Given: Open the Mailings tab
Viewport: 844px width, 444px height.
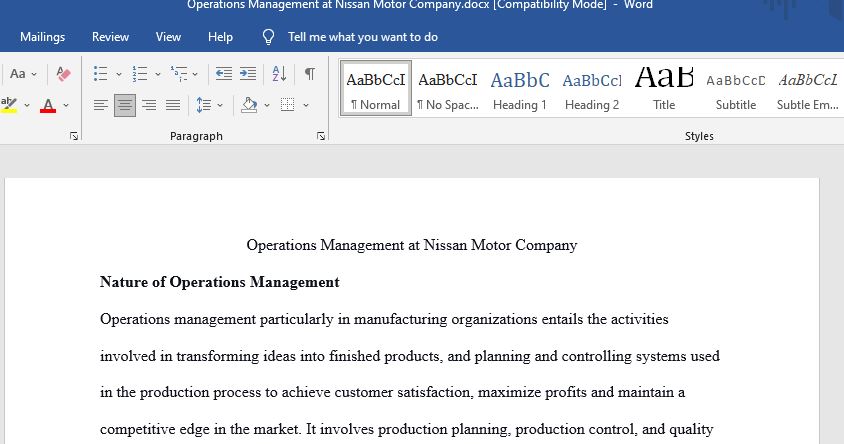Looking at the screenshot, I should (43, 37).
